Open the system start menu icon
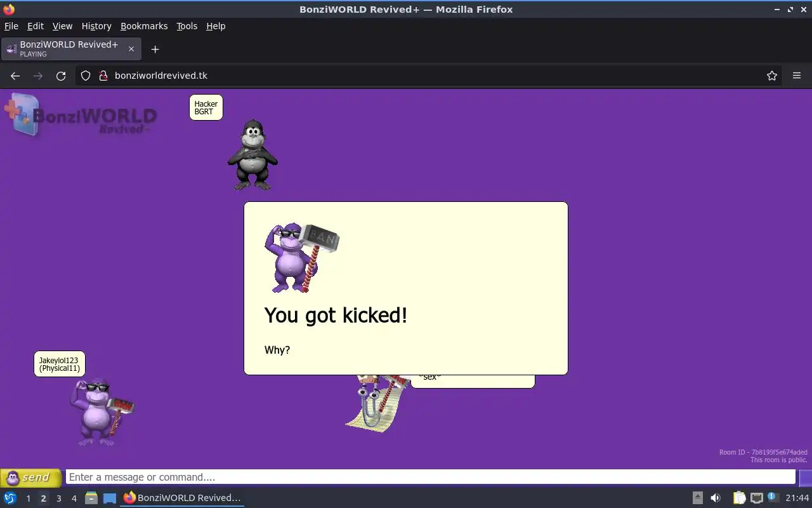This screenshot has height=508, width=812. coord(10,498)
